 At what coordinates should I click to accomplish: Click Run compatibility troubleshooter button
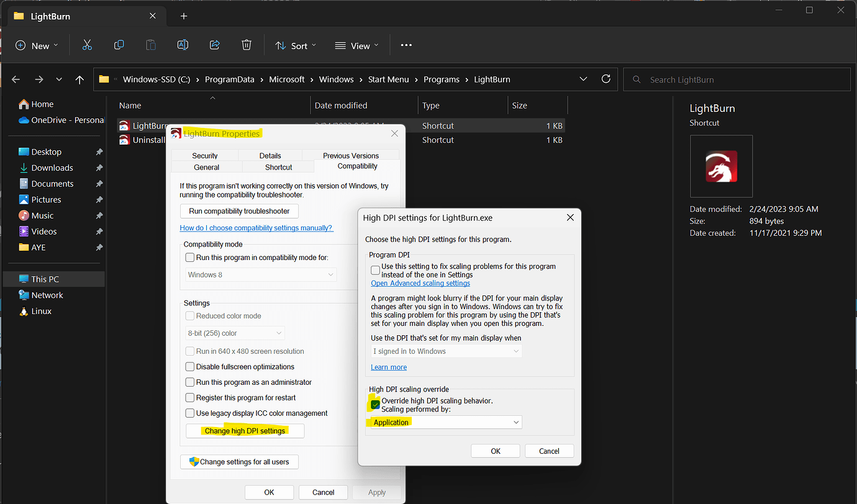240,211
